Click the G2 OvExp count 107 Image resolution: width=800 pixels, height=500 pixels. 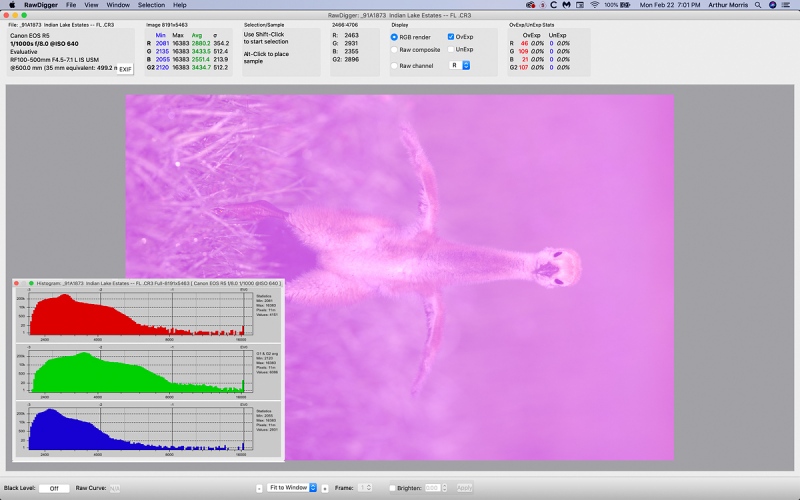click(523, 67)
